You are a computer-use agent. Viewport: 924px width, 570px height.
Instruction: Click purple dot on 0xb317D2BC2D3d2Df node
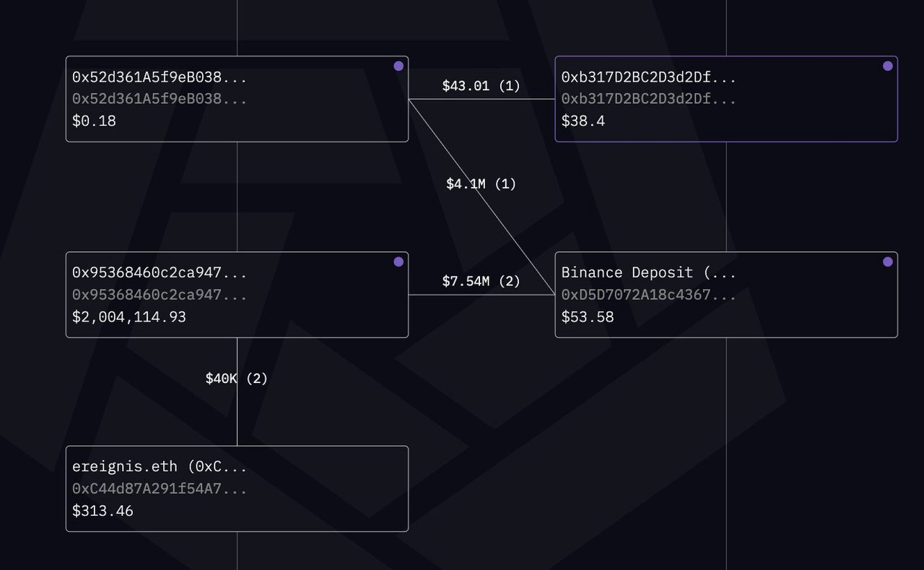[888, 66]
